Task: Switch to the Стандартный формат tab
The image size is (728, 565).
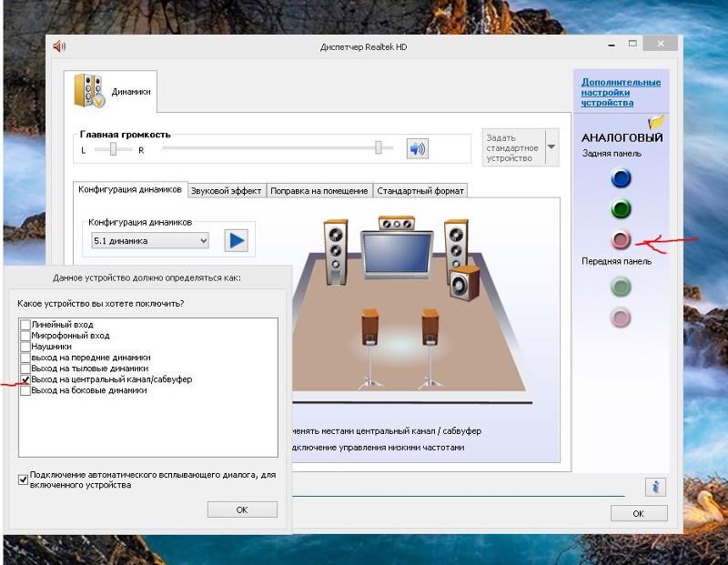Action: point(420,191)
